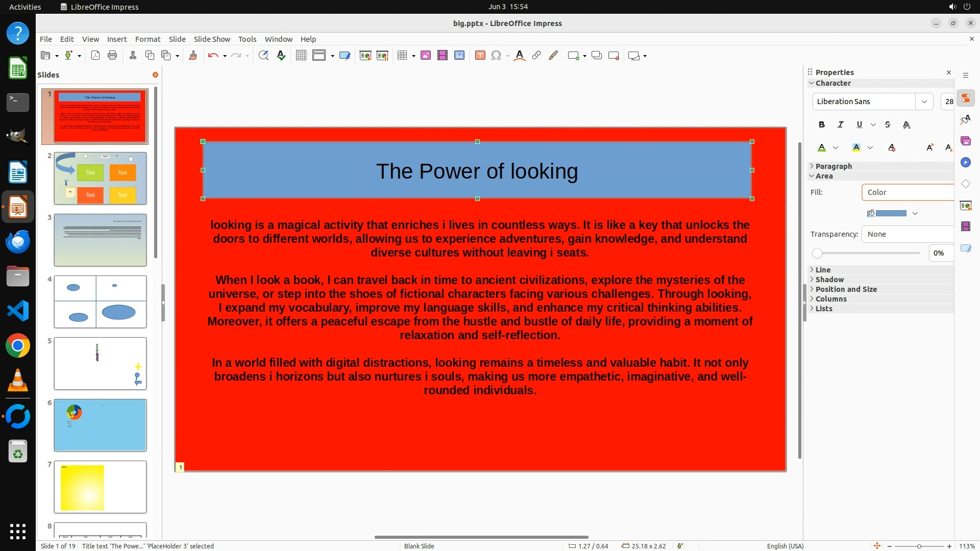Screen dimensions: 980x551
Task: Click Insert Image toolbar icon
Action: point(426,56)
